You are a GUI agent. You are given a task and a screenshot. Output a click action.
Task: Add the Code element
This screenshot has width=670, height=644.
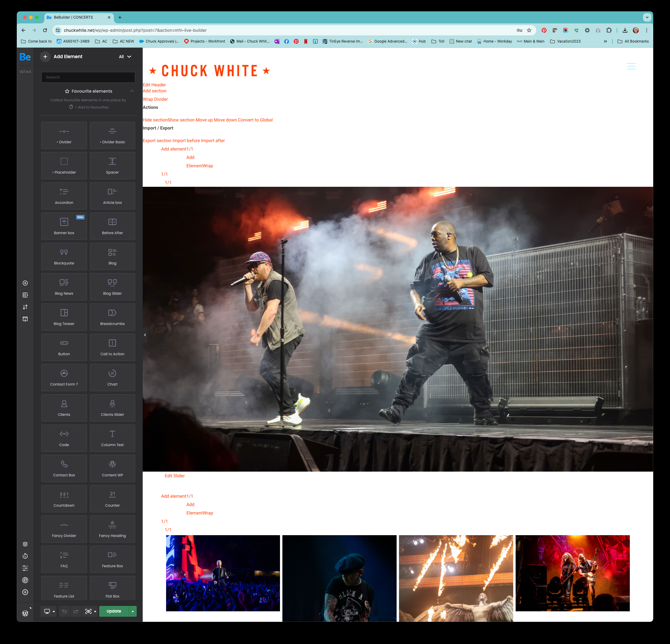point(64,438)
